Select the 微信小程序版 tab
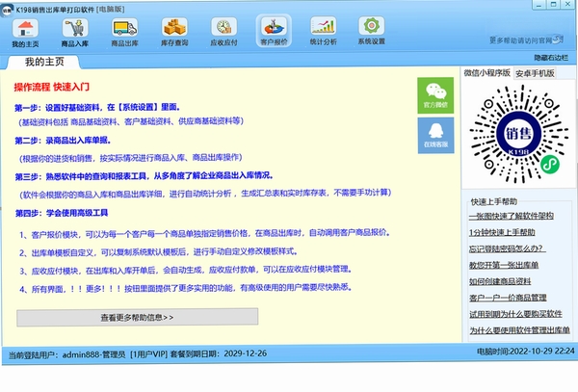 click(487, 73)
